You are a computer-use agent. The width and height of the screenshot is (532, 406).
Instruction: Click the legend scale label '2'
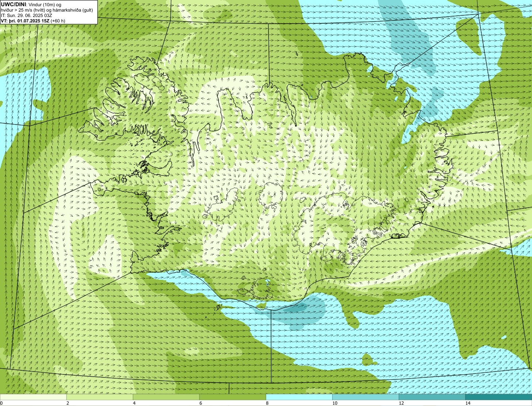click(x=68, y=403)
